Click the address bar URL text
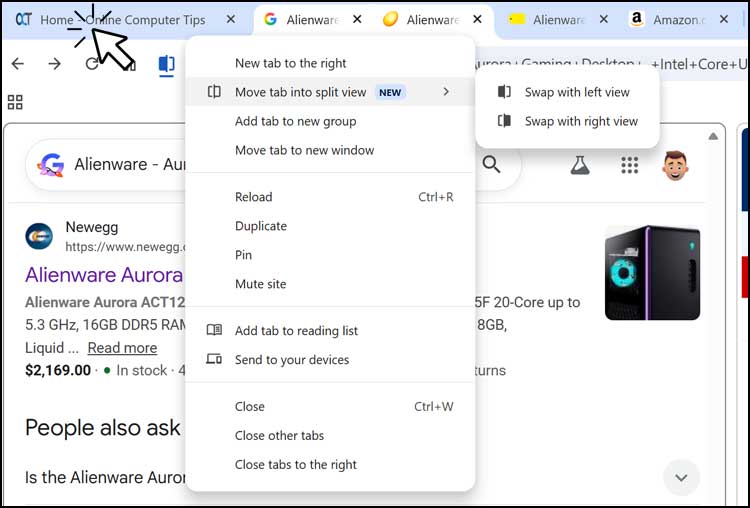 [610, 64]
